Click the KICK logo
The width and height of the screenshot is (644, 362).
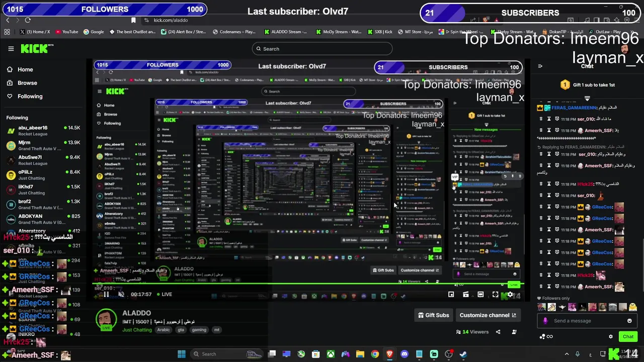(x=35, y=49)
